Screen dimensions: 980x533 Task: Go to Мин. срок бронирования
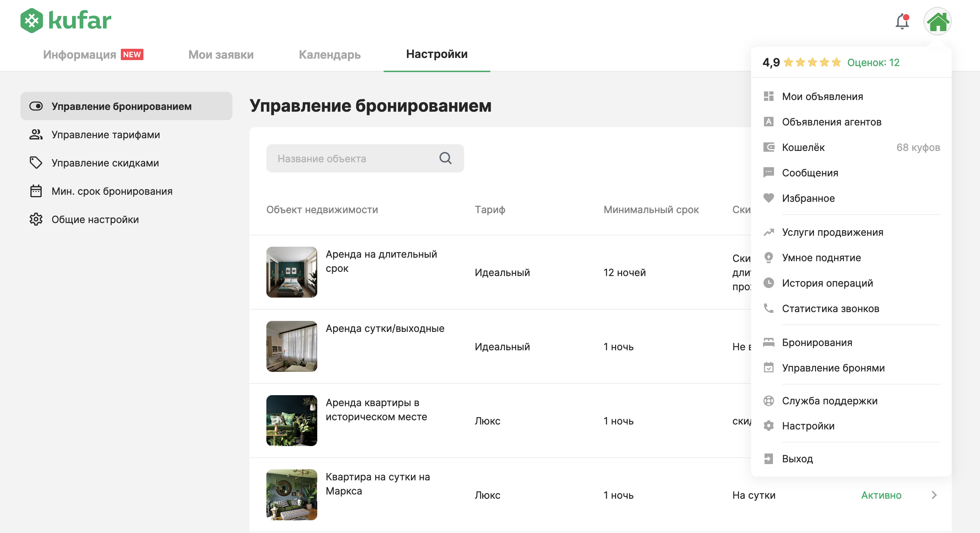tap(126, 191)
